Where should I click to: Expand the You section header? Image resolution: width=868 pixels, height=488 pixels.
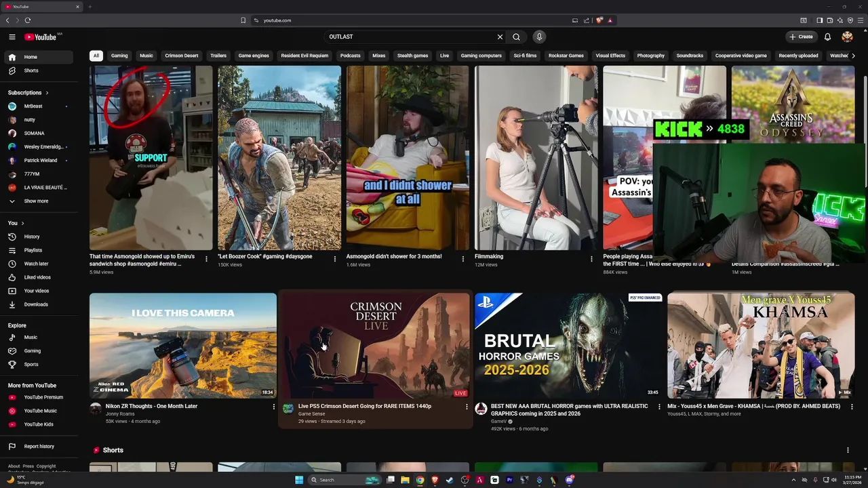16,223
